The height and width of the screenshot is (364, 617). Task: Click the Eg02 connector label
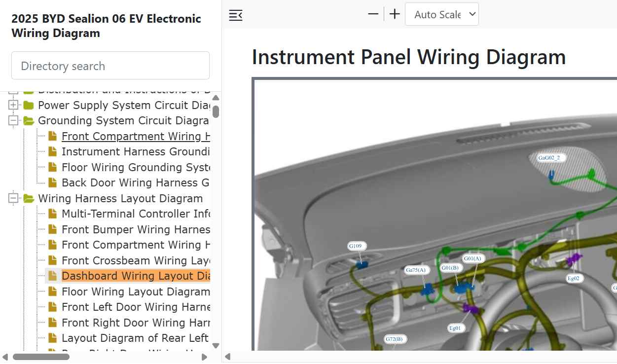tap(574, 278)
